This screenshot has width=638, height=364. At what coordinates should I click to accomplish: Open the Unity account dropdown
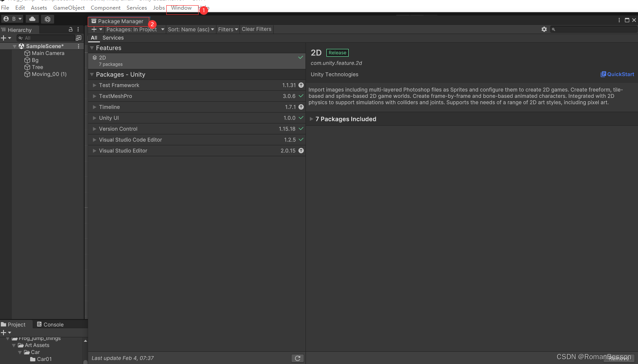click(12, 19)
